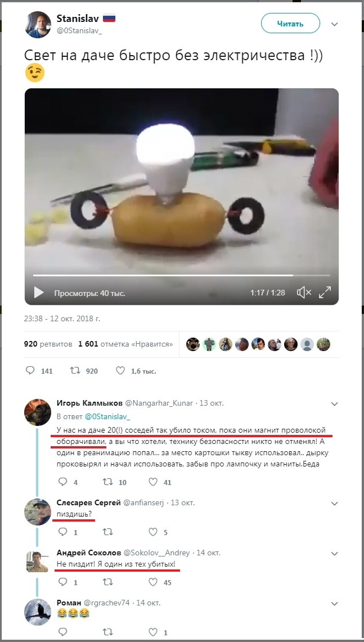The width and height of the screenshot is (364, 642).
Task: Play the potato lamp video
Action: click(x=39, y=293)
